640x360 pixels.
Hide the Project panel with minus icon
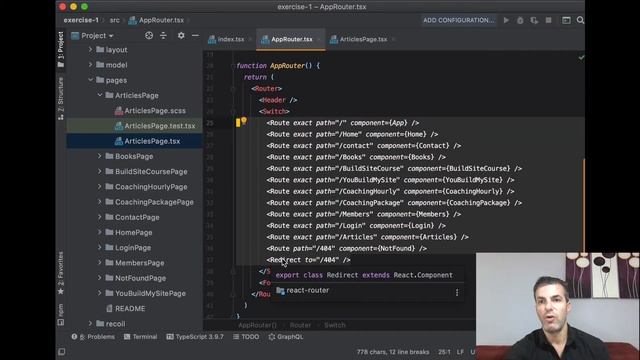tap(195, 36)
